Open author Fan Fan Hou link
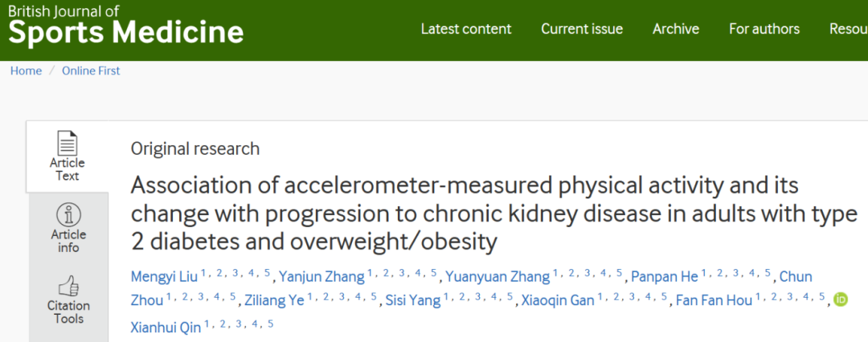 click(714, 300)
